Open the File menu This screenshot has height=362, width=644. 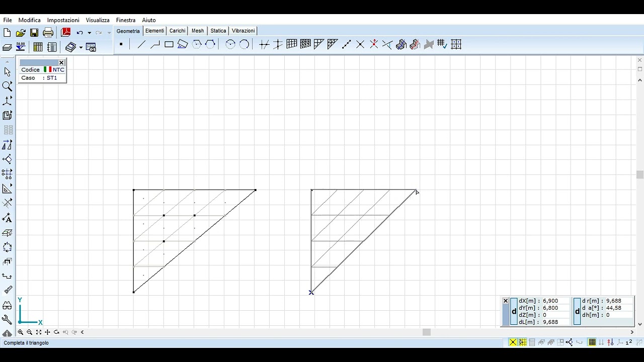pyautogui.click(x=8, y=20)
